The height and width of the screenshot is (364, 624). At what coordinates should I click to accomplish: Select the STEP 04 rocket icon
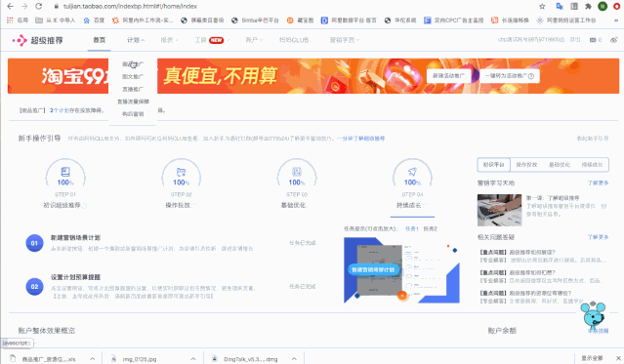[412, 172]
